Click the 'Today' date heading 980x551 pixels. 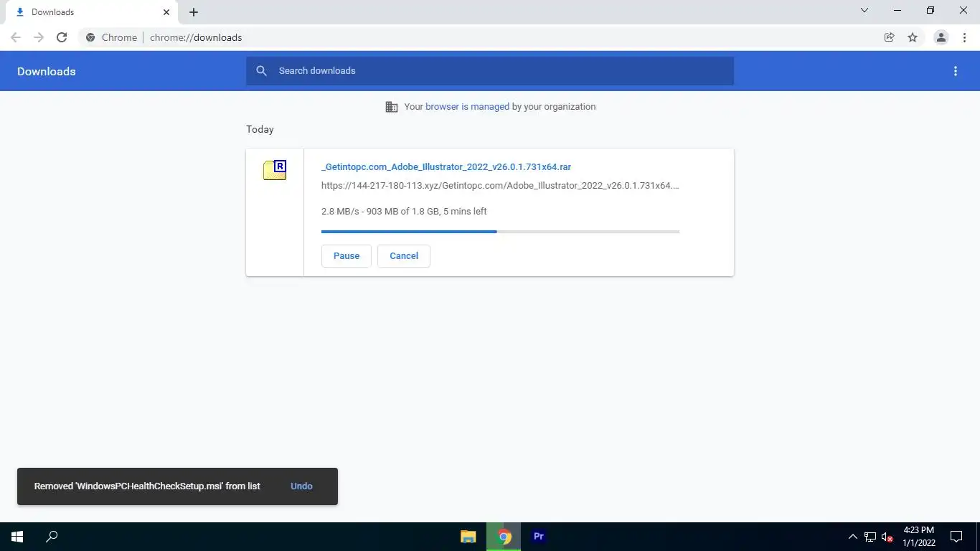tap(260, 130)
